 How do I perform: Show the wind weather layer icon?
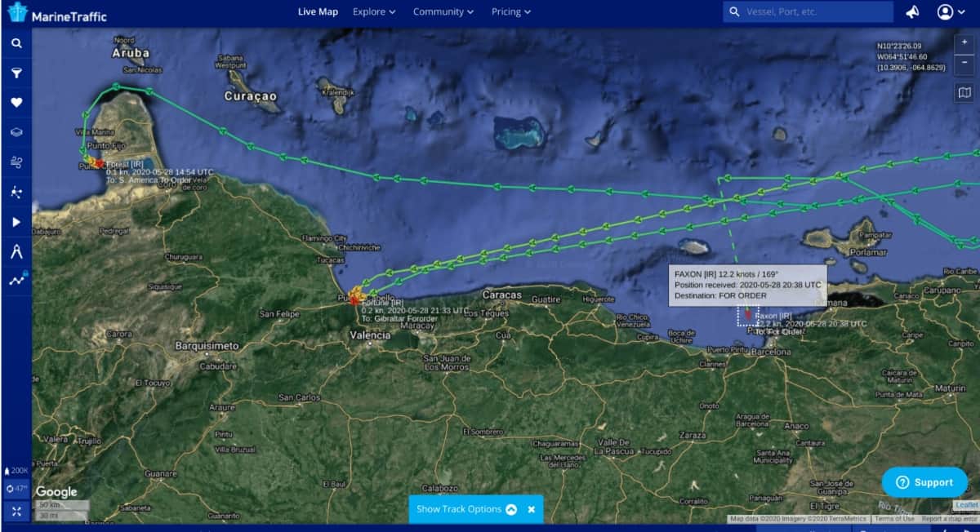(16, 162)
